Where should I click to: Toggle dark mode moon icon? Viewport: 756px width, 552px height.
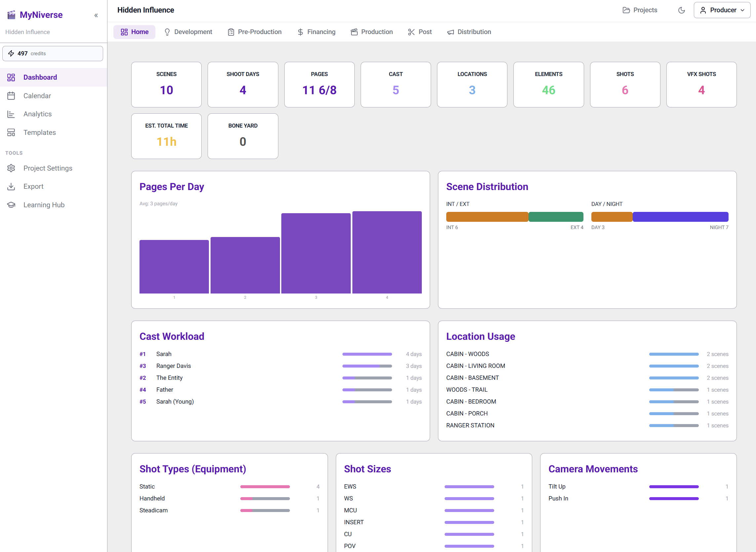(682, 10)
